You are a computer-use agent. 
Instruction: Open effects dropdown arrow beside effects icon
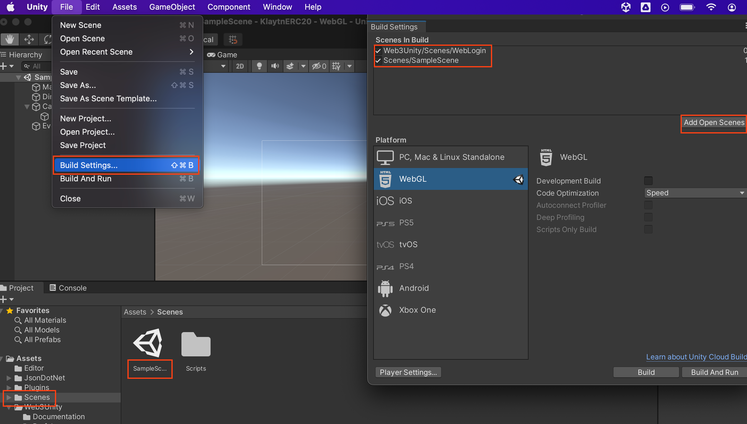pyautogui.click(x=303, y=66)
